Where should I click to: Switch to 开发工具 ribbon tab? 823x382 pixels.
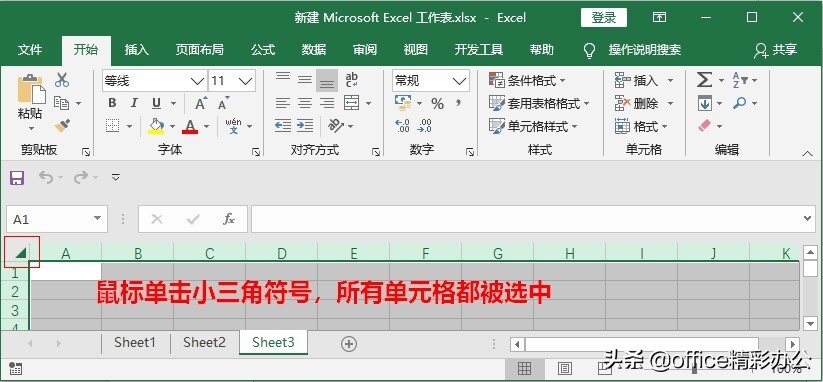coord(479,50)
